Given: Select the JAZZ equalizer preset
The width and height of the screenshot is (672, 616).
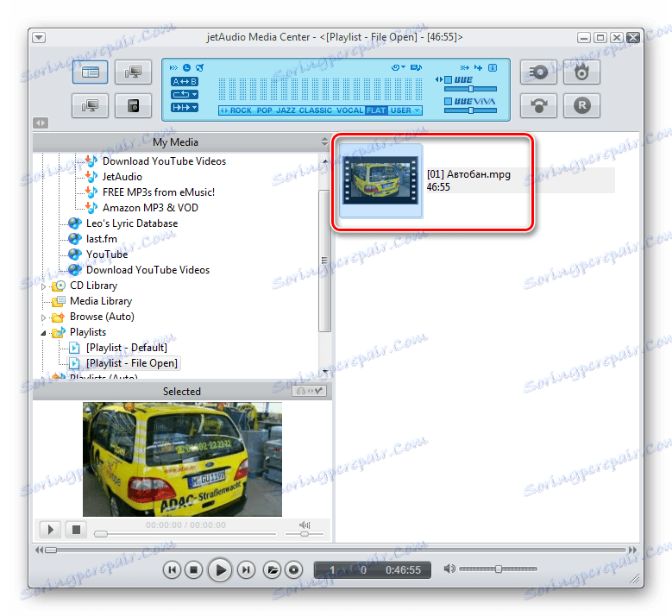Looking at the screenshot, I should (x=286, y=110).
